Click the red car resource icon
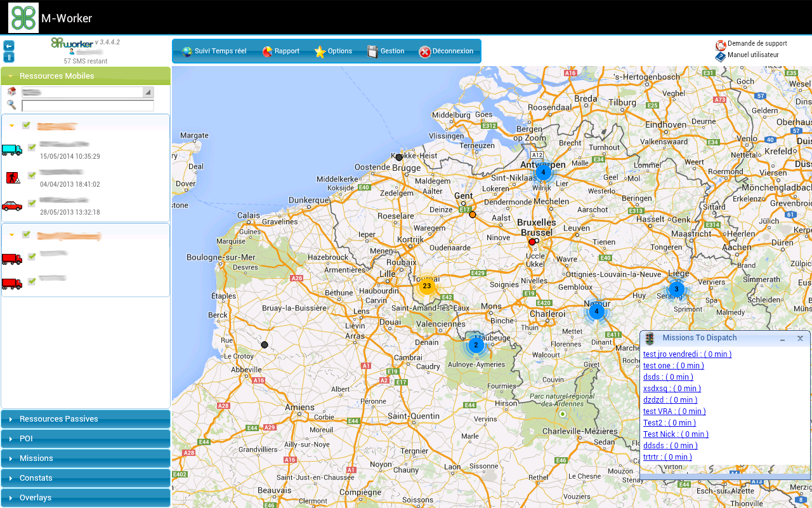Viewport: 812px width, 508px height. 11,205
